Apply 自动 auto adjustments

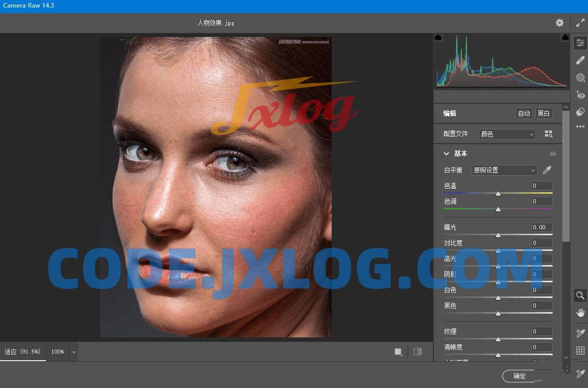point(524,113)
